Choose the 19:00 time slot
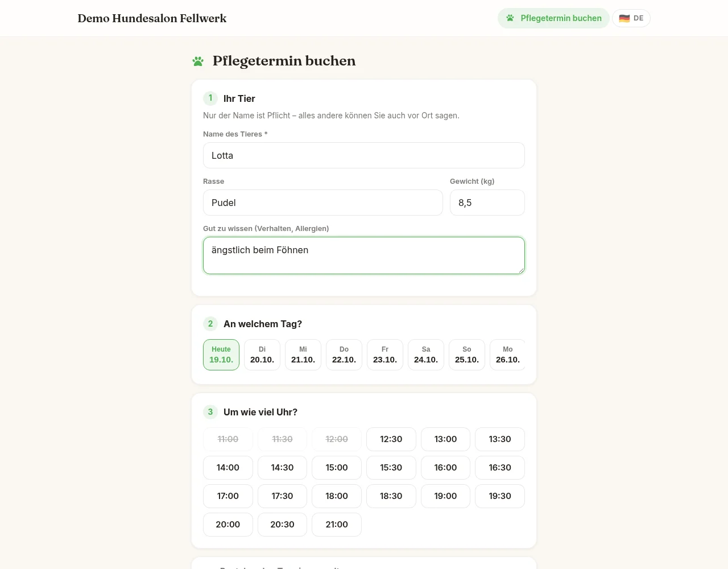This screenshot has width=728, height=569. 446,496
